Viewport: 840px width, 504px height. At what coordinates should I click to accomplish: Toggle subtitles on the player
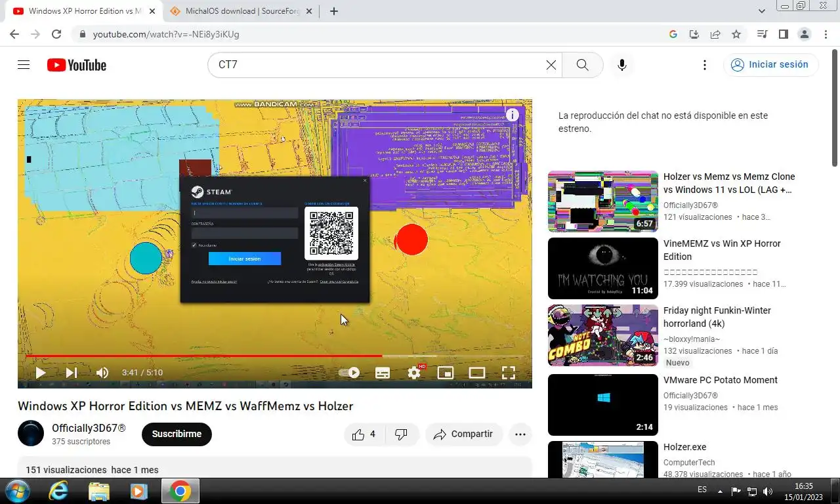click(383, 373)
